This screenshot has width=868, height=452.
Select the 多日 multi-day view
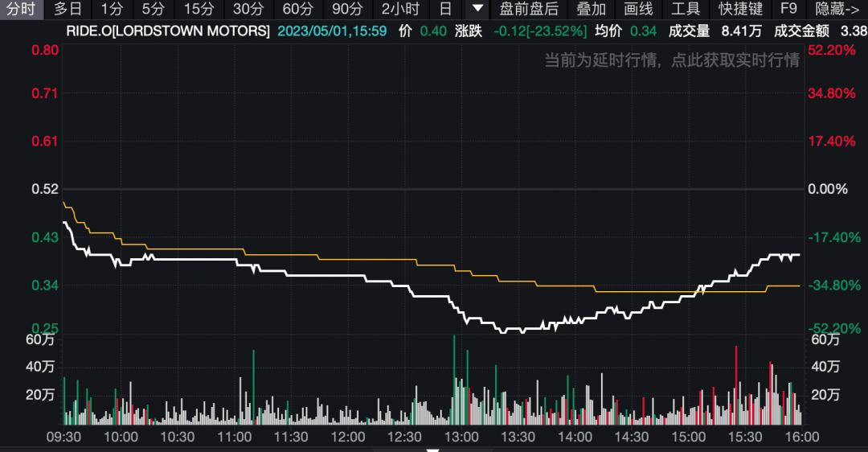point(68,9)
